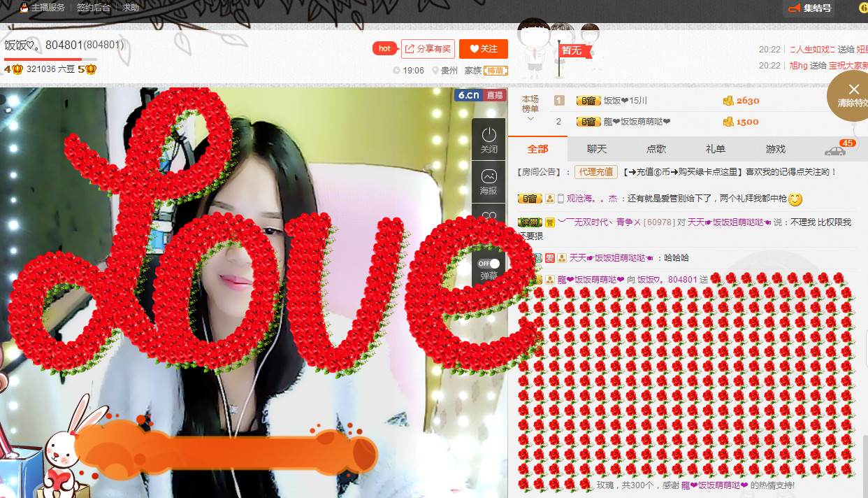The width and height of the screenshot is (868, 498).
Task: Click 分享有奖 share button
Action: [428, 49]
